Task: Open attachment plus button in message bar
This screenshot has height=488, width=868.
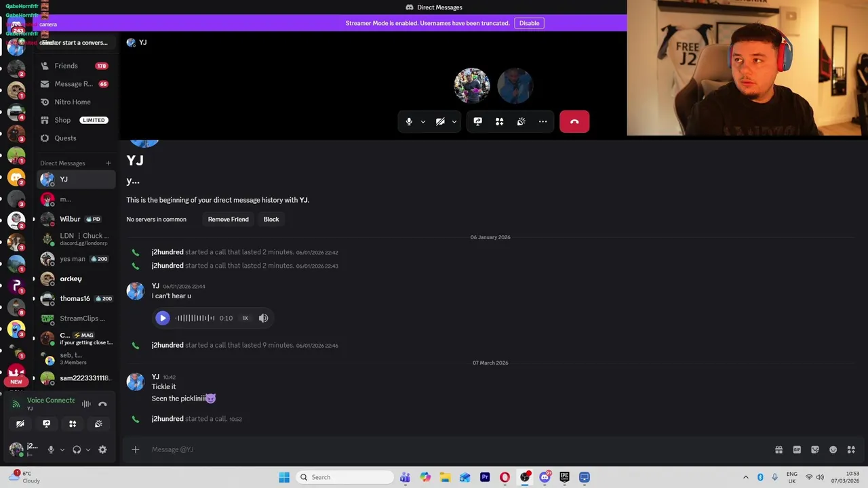Action: coord(135,449)
